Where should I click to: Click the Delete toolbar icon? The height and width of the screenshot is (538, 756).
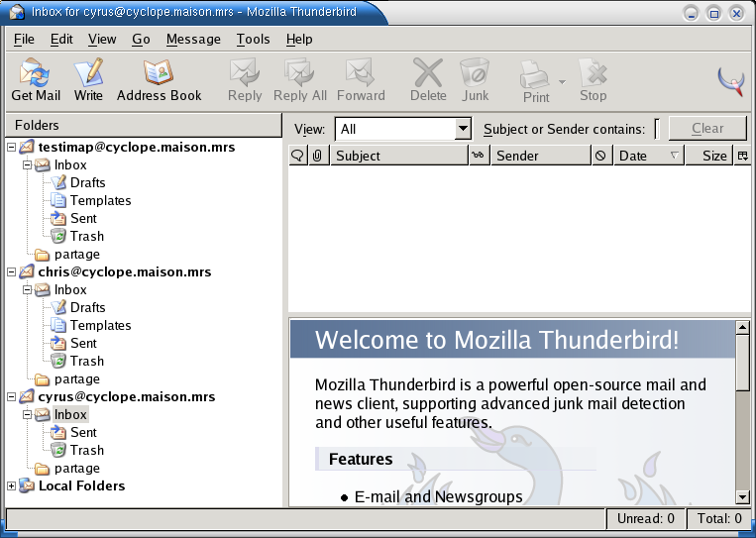428,79
